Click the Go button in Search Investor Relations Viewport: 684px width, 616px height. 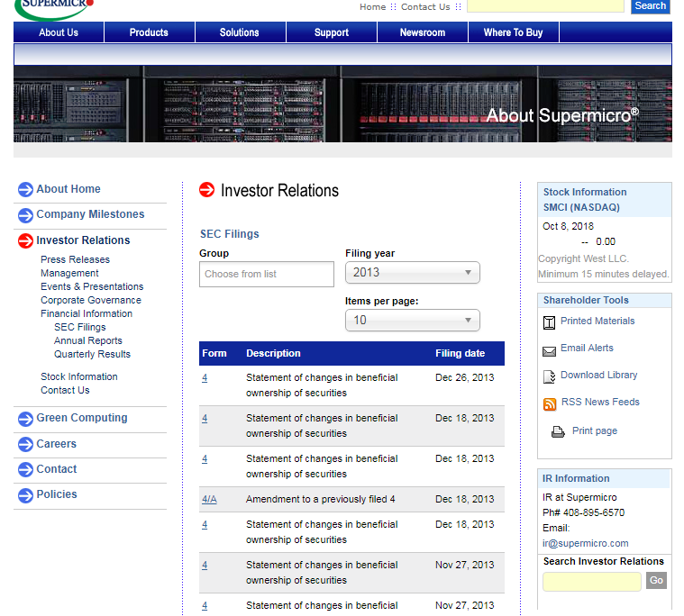coord(656,580)
